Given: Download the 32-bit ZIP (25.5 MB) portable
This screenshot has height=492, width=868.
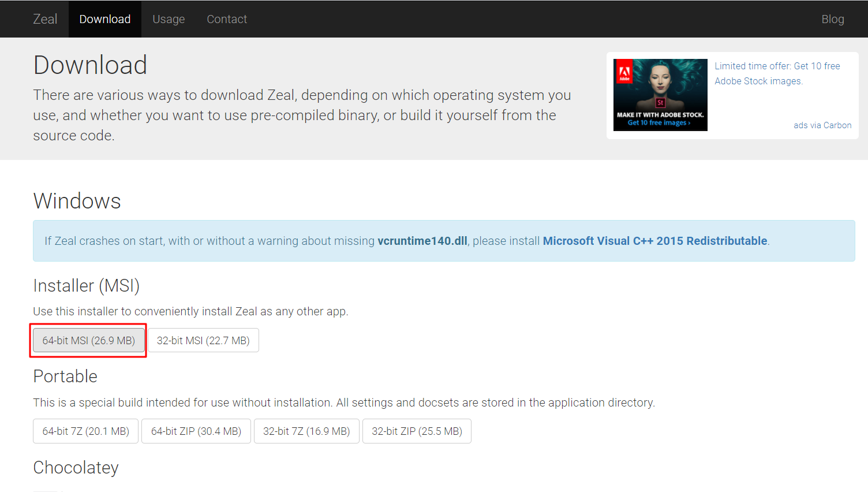Looking at the screenshot, I should click(417, 431).
